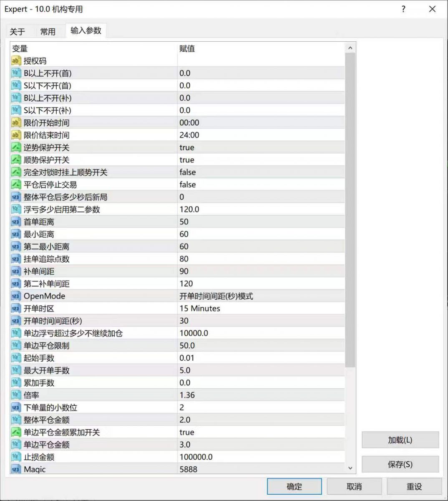The image size is (448, 501).
Task: Switch to the 常用 tab
Action: [48, 32]
